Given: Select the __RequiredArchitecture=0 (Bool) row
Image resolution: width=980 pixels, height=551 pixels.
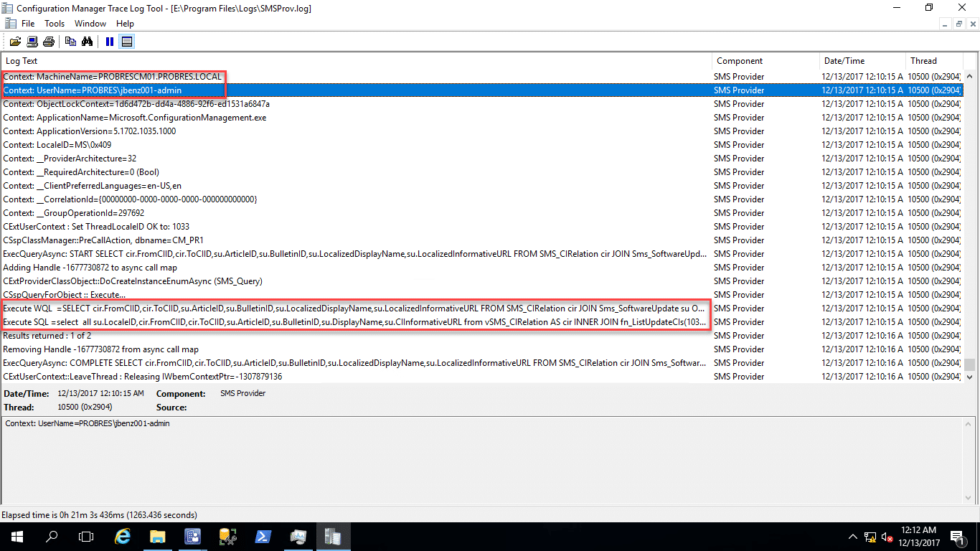Looking at the screenshot, I should click(481, 172).
